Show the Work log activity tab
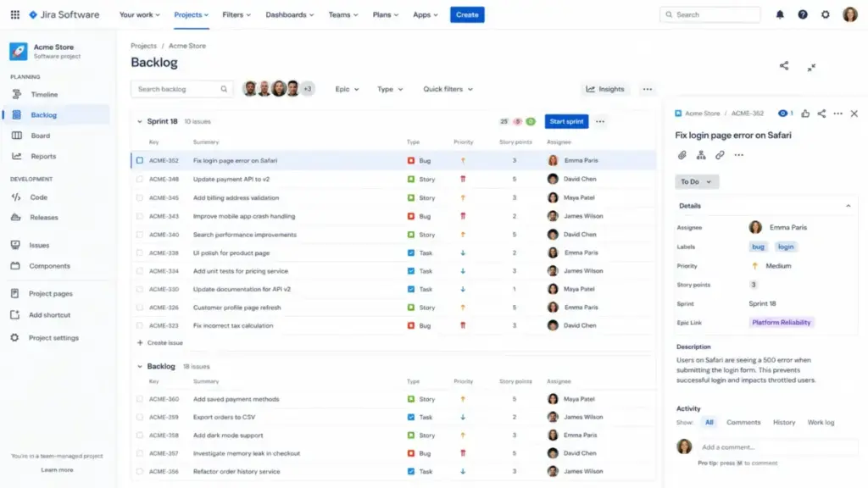 (x=821, y=422)
